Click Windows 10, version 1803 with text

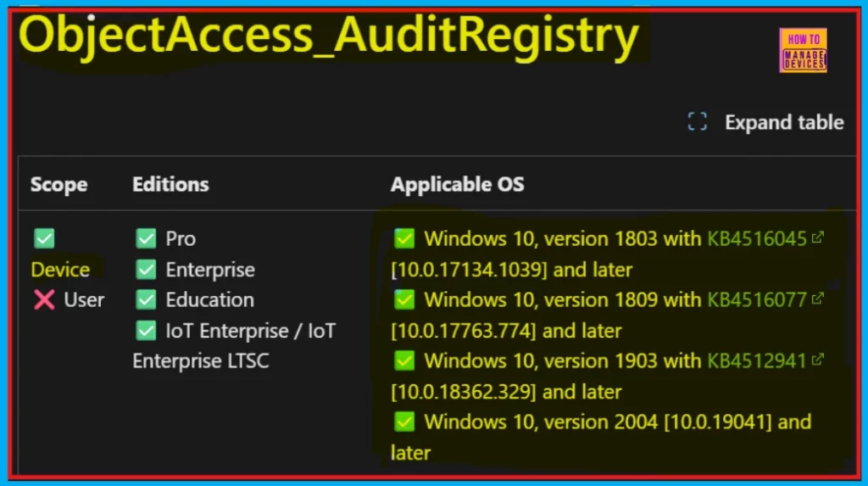563,239
